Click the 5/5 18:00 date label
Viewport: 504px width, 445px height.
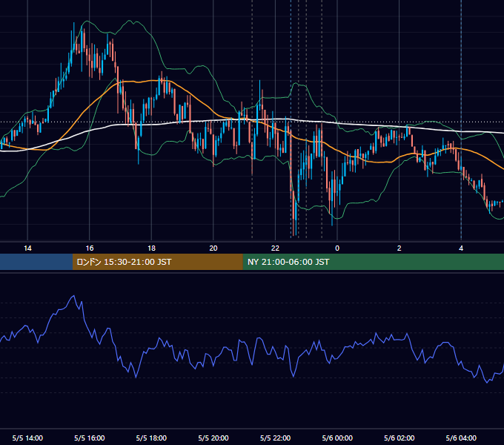tap(151, 438)
